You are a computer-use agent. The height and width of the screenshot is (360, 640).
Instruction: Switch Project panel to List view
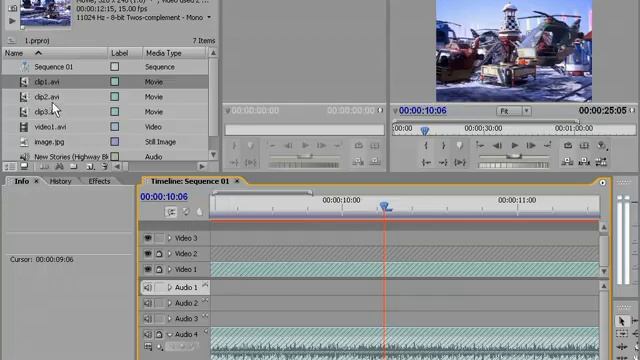pyautogui.click(x=10, y=167)
